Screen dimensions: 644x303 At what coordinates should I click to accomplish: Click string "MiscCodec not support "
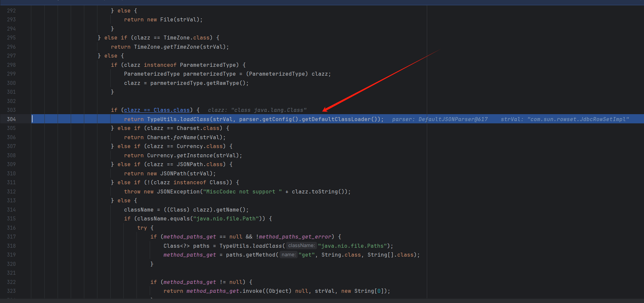point(243,191)
